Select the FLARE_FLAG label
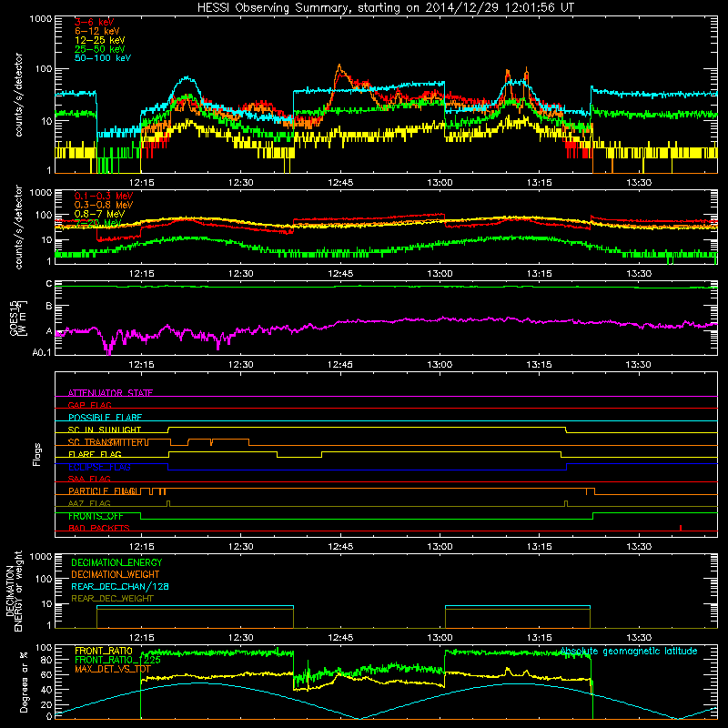 pyautogui.click(x=95, y=454)
